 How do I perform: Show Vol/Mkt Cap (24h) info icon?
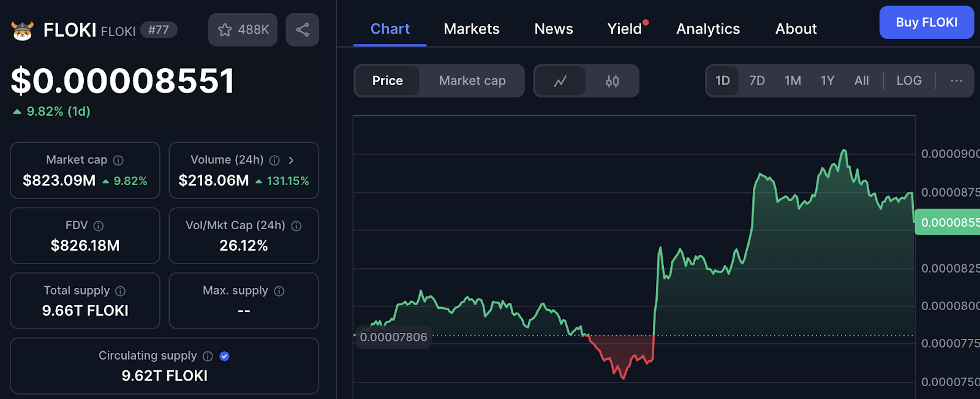(x=296, y=226)
